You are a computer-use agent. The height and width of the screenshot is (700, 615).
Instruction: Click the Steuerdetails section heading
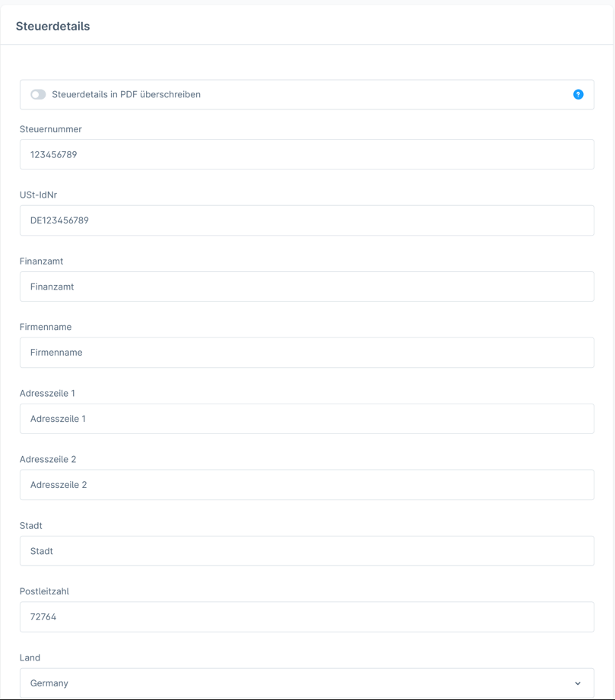pyautogui.click(x=52, y=27)
